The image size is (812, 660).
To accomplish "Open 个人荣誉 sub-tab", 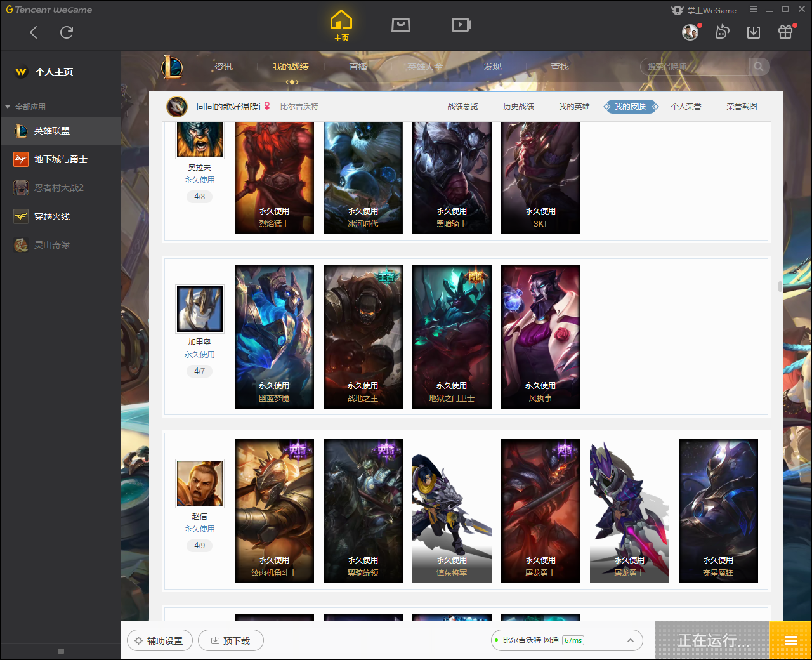I will pyautogui.click(x=686, y=107).
